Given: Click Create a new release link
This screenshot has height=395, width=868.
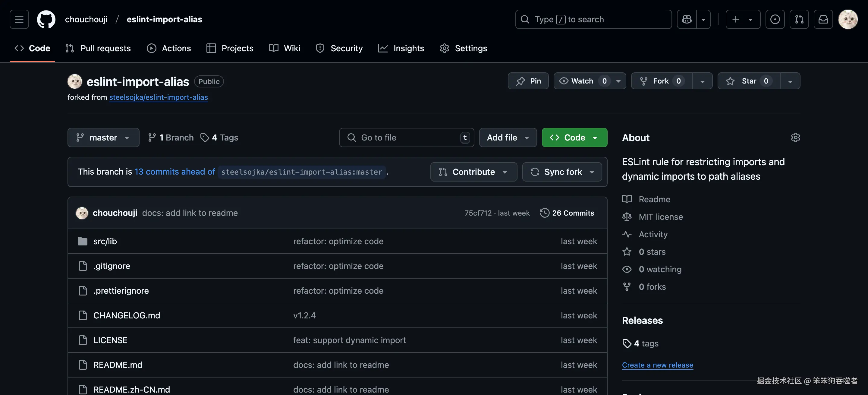Looking at the screenshot, I should (657, 365).
